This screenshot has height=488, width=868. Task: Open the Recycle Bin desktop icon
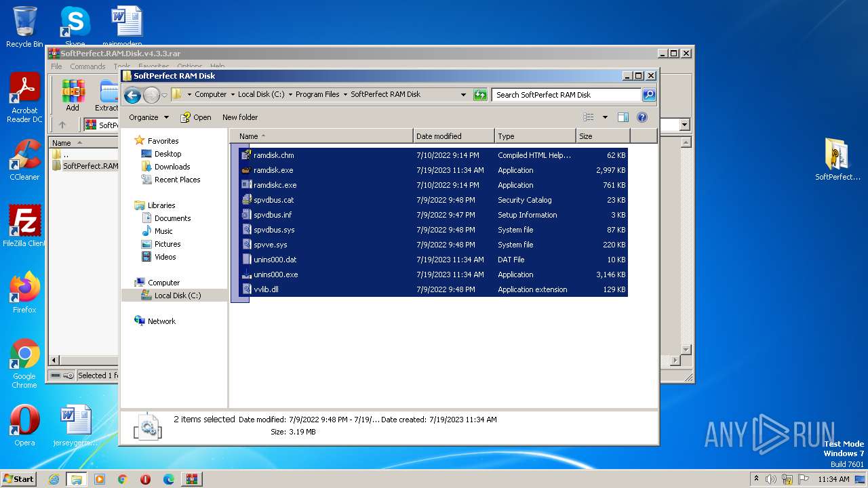[x=24, y=27]
